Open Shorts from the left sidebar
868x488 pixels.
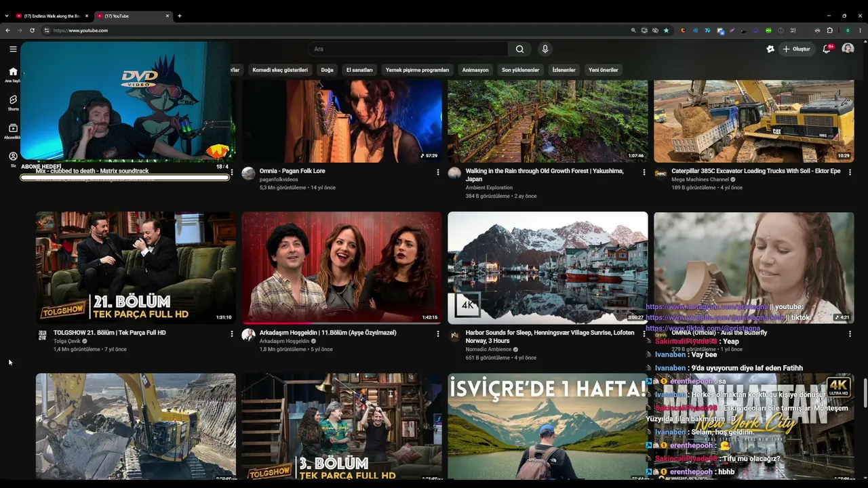pos(13,102)
